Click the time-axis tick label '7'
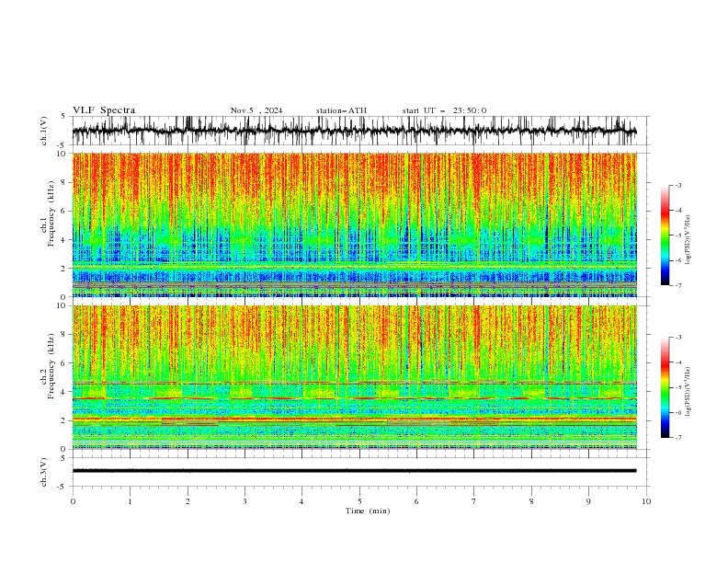Viewport: 728px width, 563px height. click(x=474, y=501)
